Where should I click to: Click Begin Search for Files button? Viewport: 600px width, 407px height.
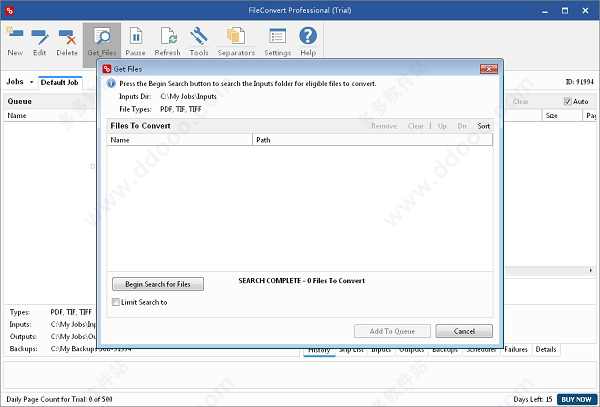pos(158,284)
